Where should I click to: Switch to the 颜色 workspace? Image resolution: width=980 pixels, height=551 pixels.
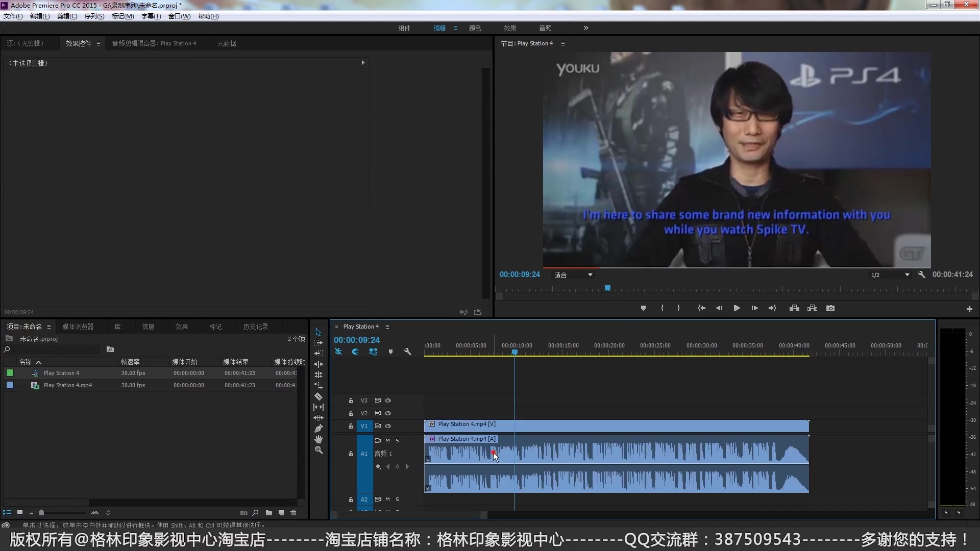click(475, 28)
